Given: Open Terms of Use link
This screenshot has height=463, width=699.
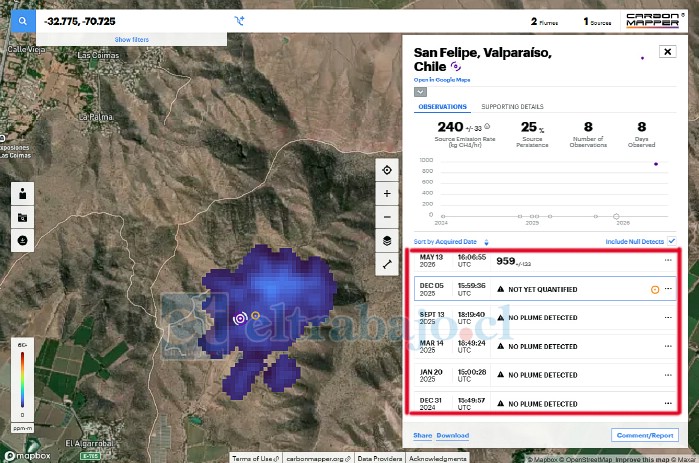Looking at the screenshot, I should click(255, 459).
